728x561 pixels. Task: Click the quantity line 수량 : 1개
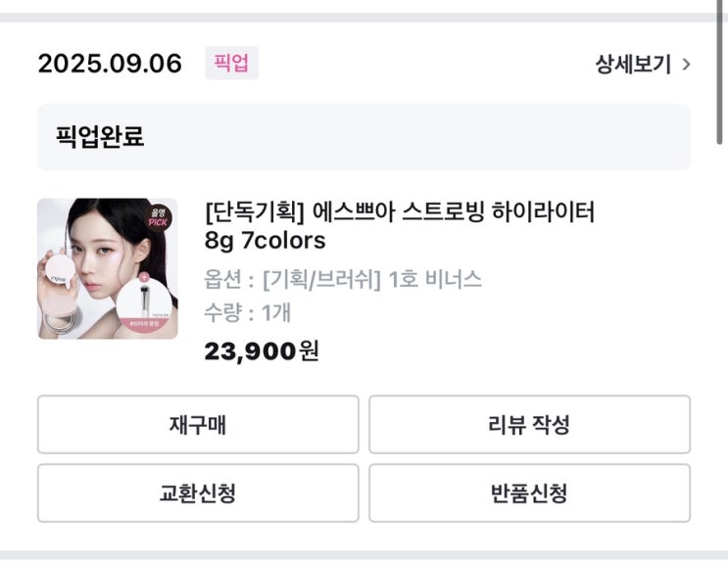pyautogui.click(x=248, y=312)
